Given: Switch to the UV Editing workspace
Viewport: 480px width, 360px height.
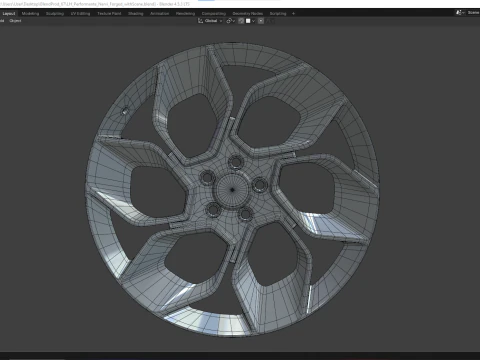Looking at the screenshot, I should (80, 14).
